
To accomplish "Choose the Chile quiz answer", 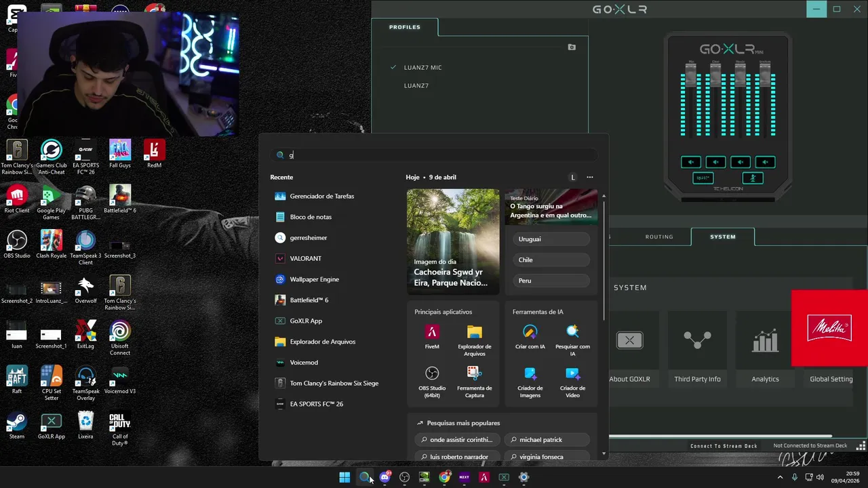I will click(x=551, y=260).
